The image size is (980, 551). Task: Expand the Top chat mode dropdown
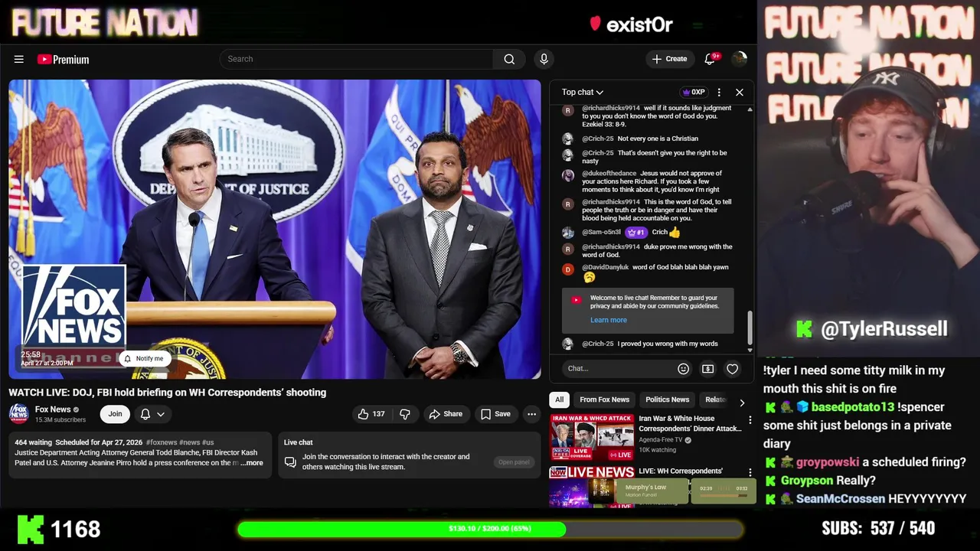(583, 92)
